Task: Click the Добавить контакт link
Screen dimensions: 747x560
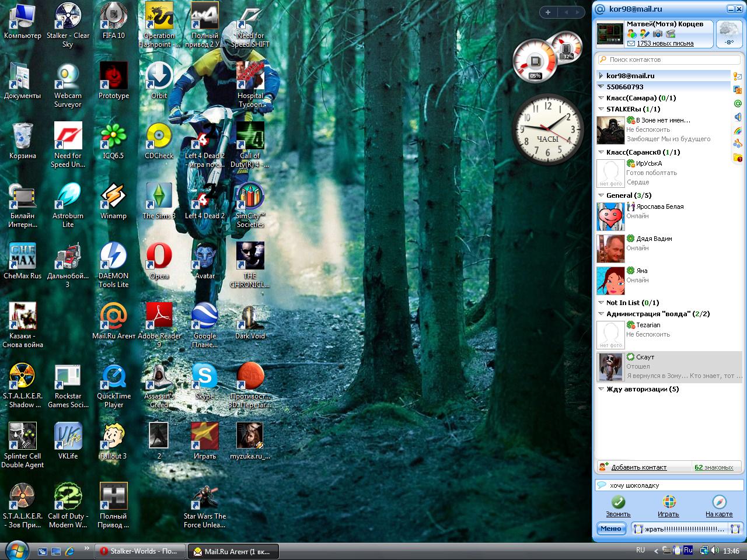Action: tap(638, 467)
